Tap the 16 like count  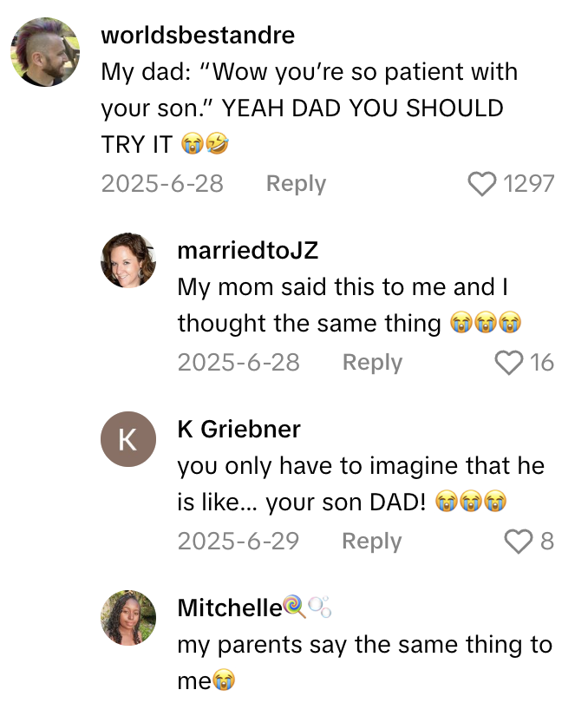542,363
